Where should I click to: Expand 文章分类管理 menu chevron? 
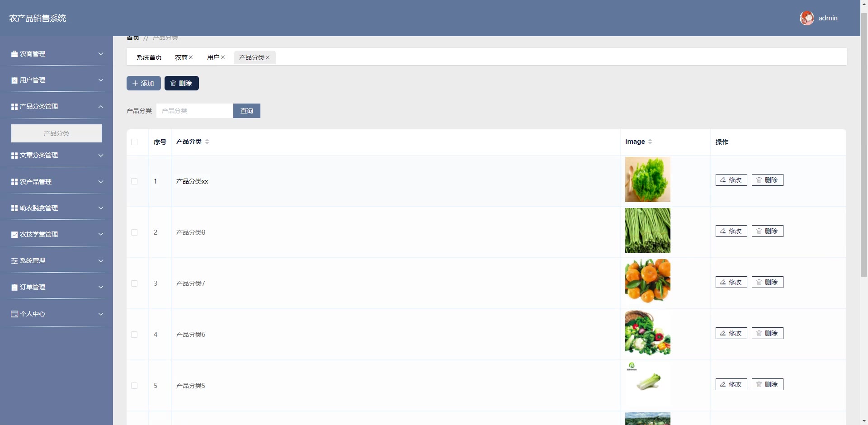tap(101, 155)
